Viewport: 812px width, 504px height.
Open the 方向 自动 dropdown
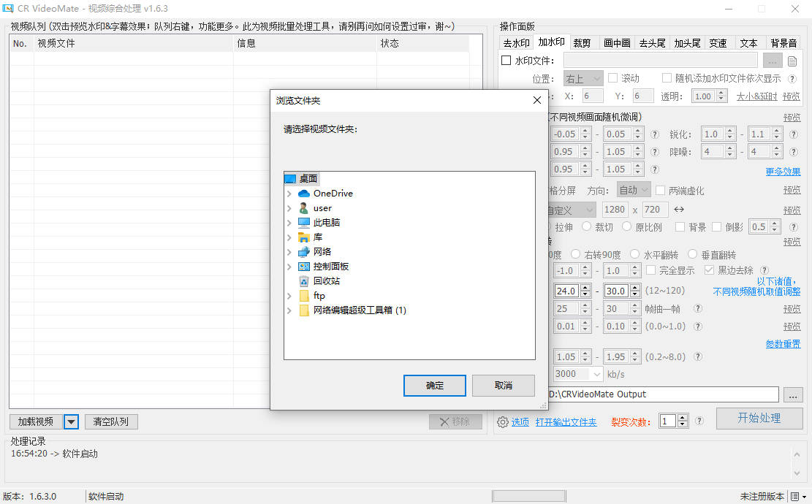click(x=634, y=190)
